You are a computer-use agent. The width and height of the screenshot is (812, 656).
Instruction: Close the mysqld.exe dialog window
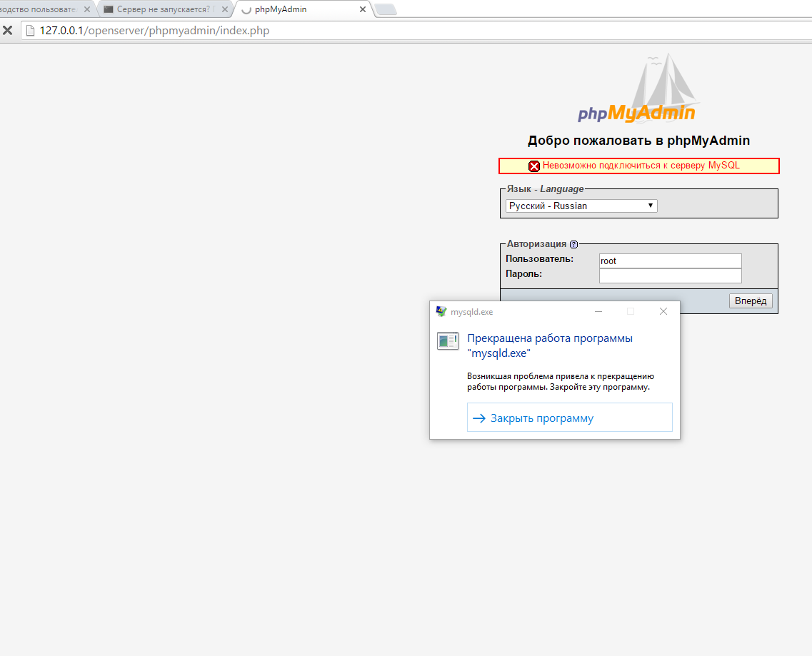pos(663,311)
